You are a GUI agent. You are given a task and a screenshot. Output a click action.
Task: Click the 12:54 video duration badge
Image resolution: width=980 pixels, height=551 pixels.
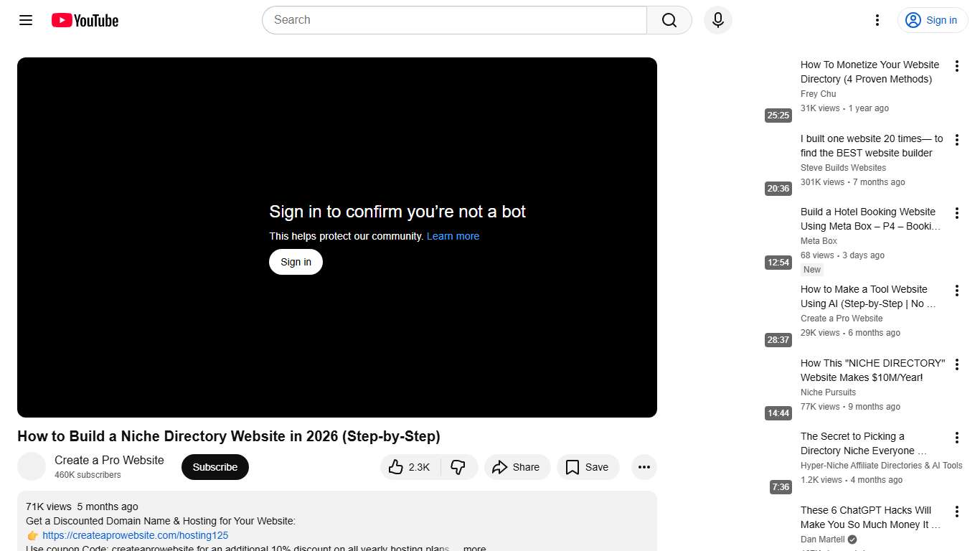point(778,263)
